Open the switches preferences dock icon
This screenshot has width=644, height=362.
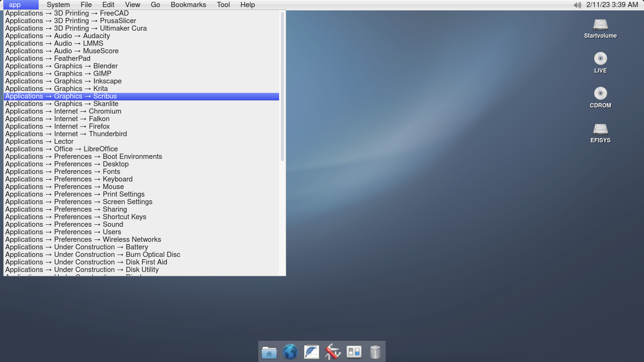[x=354, y=352]
